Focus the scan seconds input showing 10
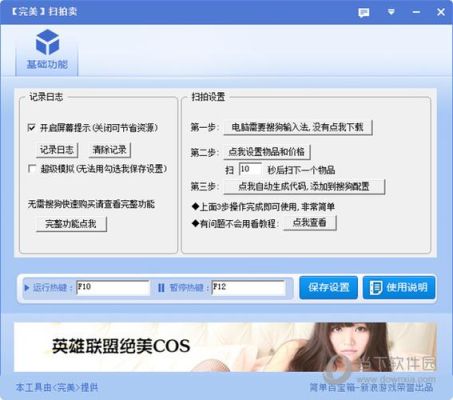 [250, 169]
